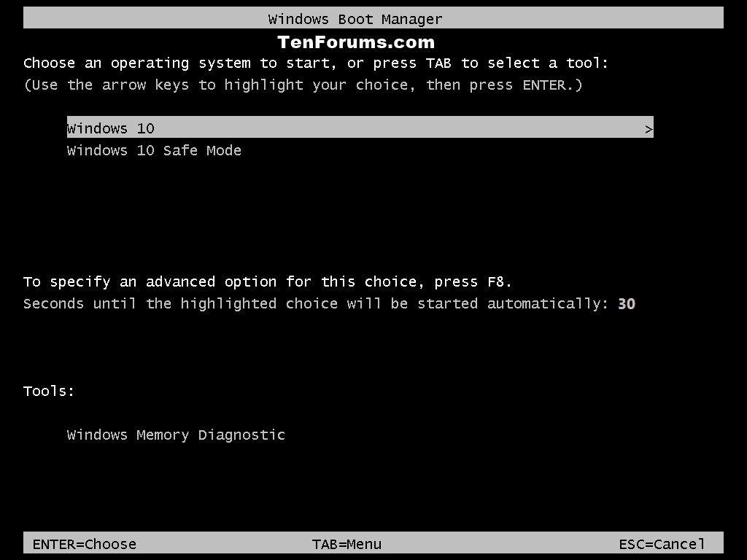The image size is (747, 560).
Task: Click ENTER=Choose in the bottom bar
Action: coord(85,544)
